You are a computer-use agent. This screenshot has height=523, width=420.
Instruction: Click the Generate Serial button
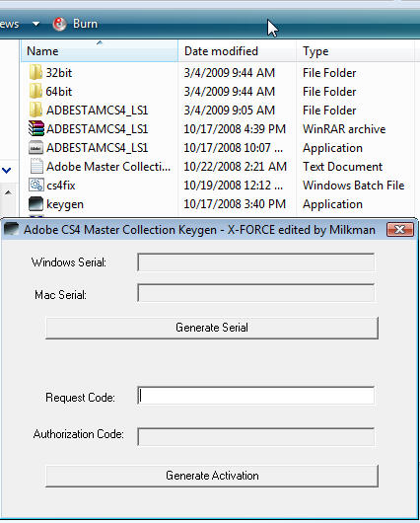tap(212, 328)
